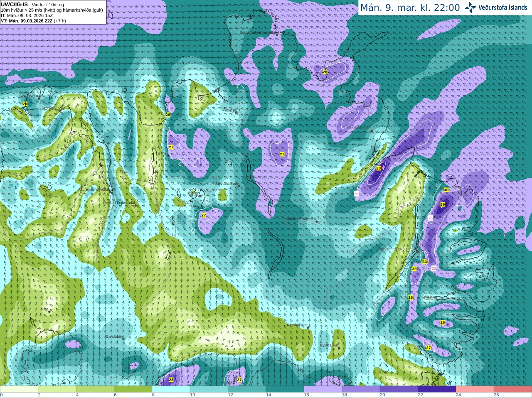This screenshot has height=398, width=532.
Task: Click the Kollaleira station label
Action: tap(429, 297)
